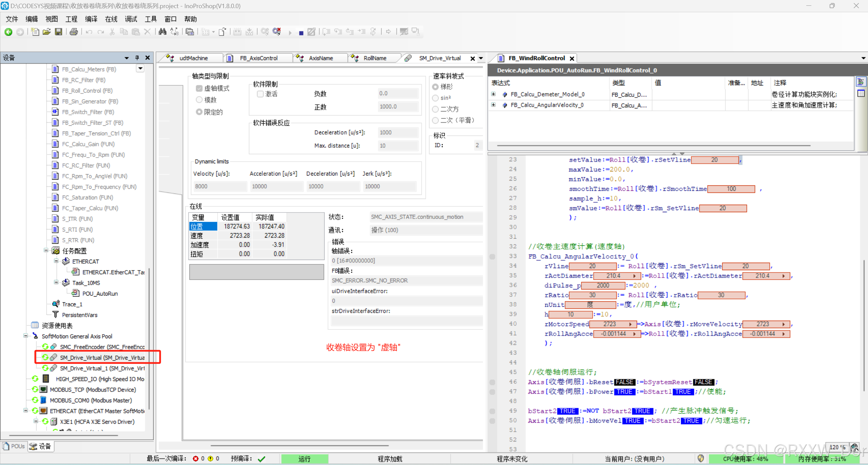
Task: Collapse the 任务配置 tree node
Action: [x=46, y=250]
